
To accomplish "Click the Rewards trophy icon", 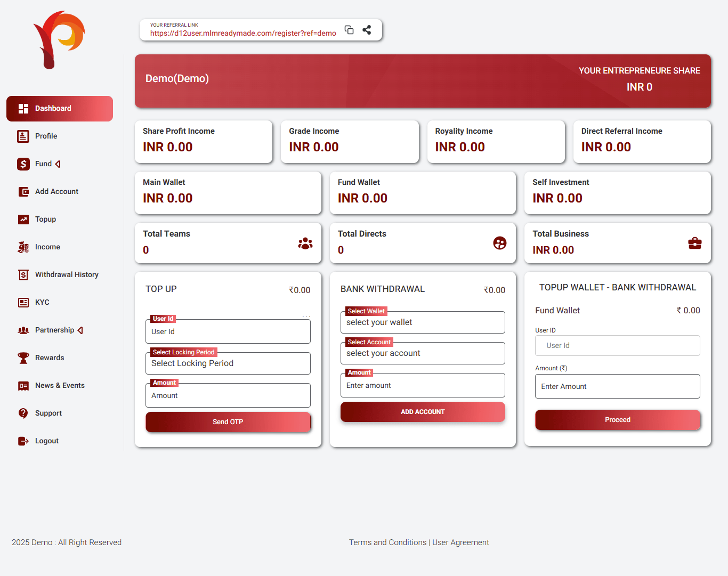I will pos(23,358).
